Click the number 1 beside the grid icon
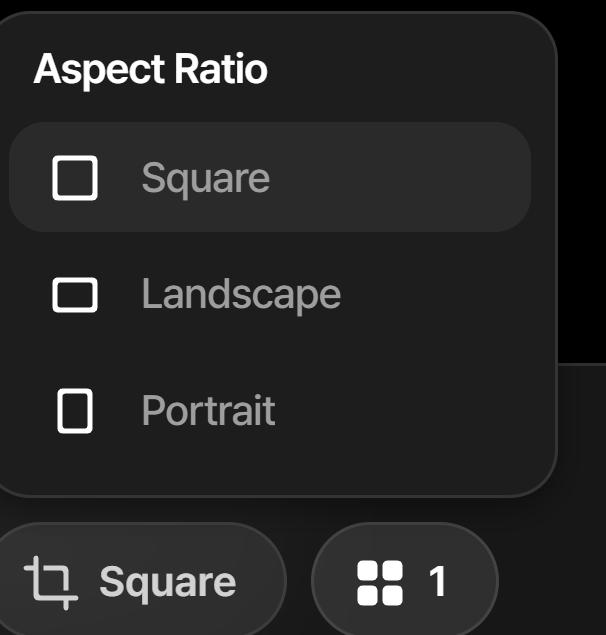This screenshot has width=606, height=635. point(438,582)
